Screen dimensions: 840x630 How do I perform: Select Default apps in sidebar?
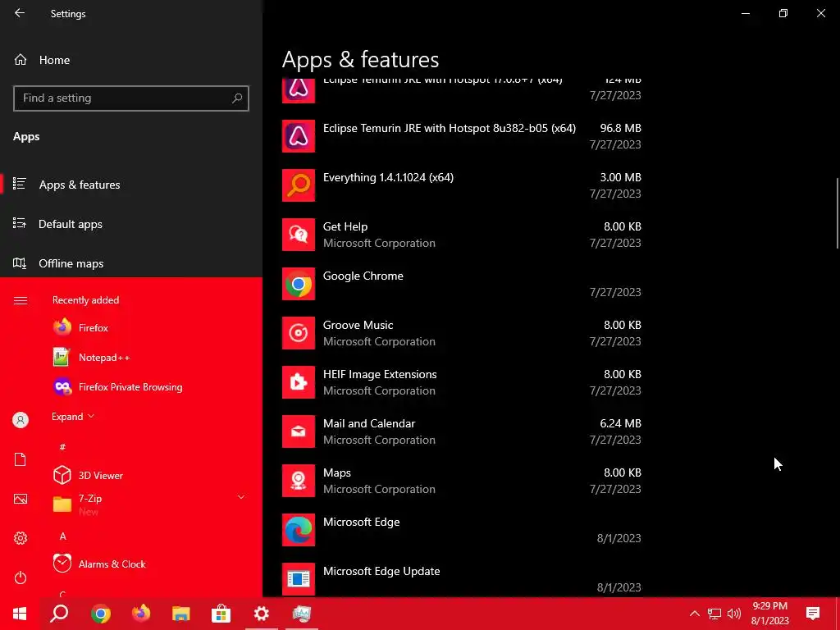coord(131,224)
